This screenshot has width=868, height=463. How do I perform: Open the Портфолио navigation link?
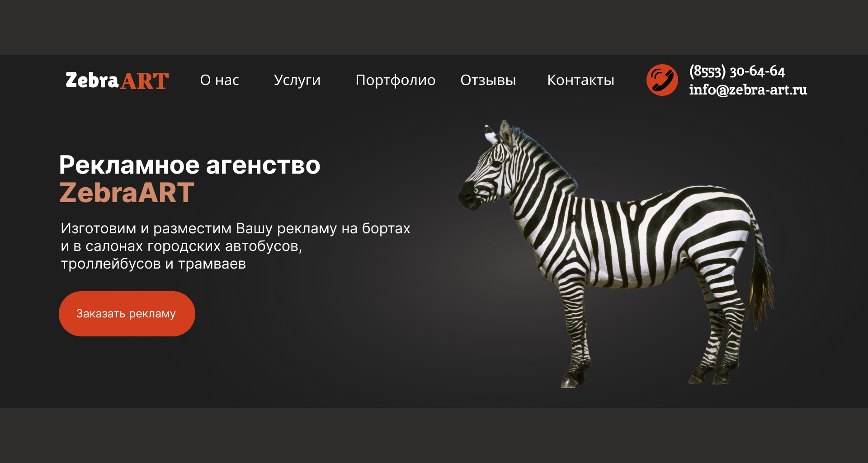point(396,80)
